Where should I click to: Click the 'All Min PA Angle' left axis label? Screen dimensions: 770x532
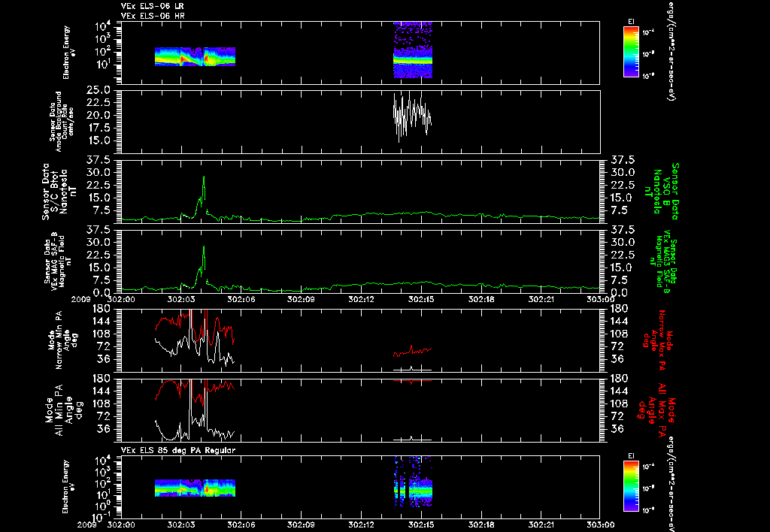point(63,410)
